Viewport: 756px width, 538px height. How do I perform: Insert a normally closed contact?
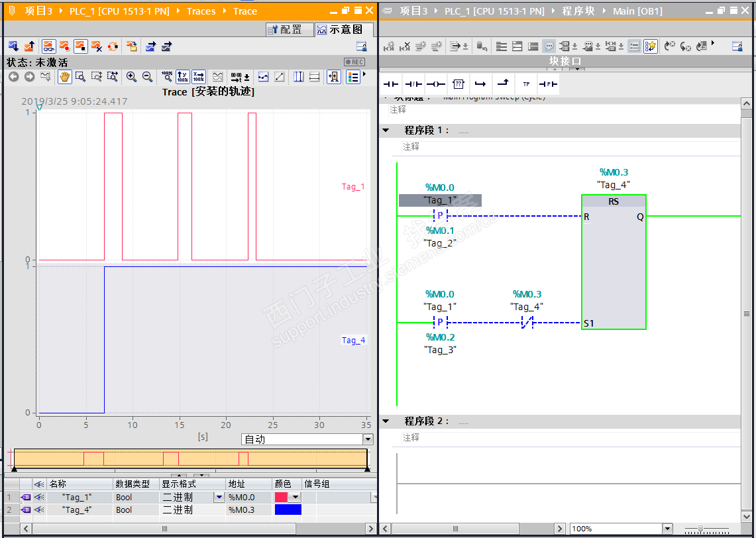[x=413, y=84]
